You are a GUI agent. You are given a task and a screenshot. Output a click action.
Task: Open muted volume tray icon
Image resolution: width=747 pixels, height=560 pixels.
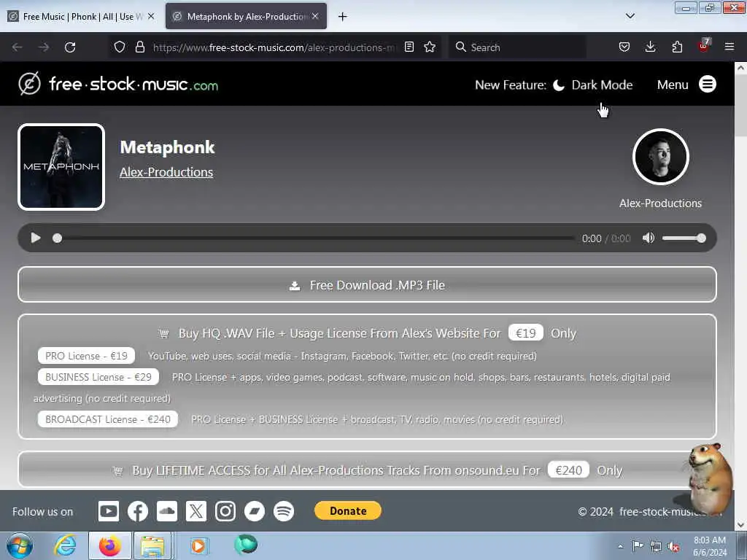click(673, 546)
